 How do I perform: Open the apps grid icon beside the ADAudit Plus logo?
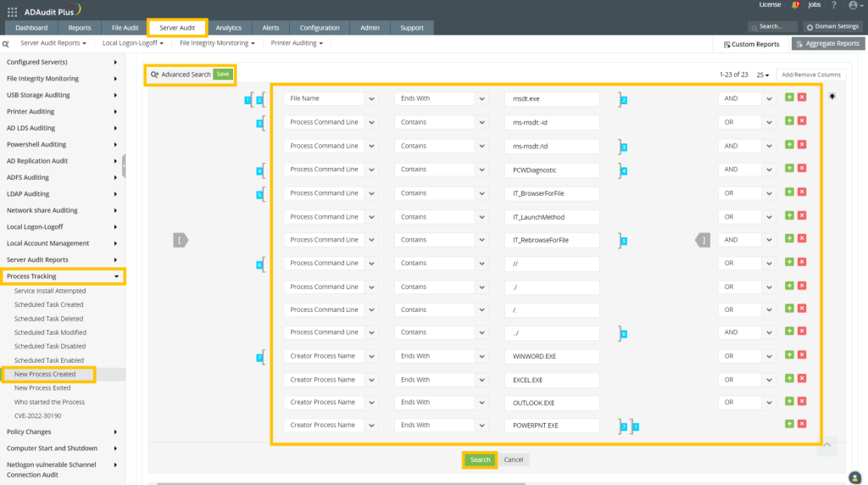point(12,11)
